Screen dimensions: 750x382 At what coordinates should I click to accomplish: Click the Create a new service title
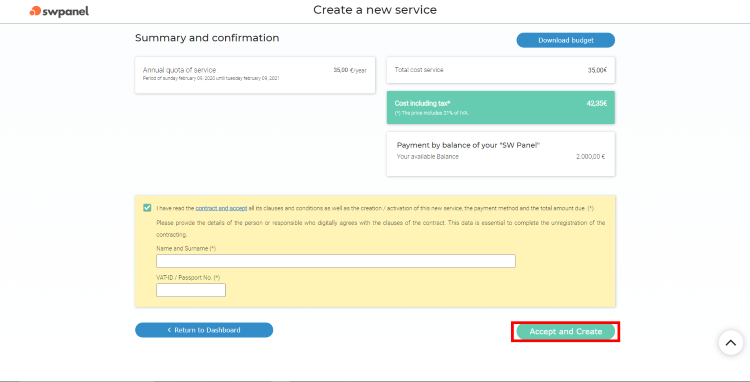click(x=375, y=10)
